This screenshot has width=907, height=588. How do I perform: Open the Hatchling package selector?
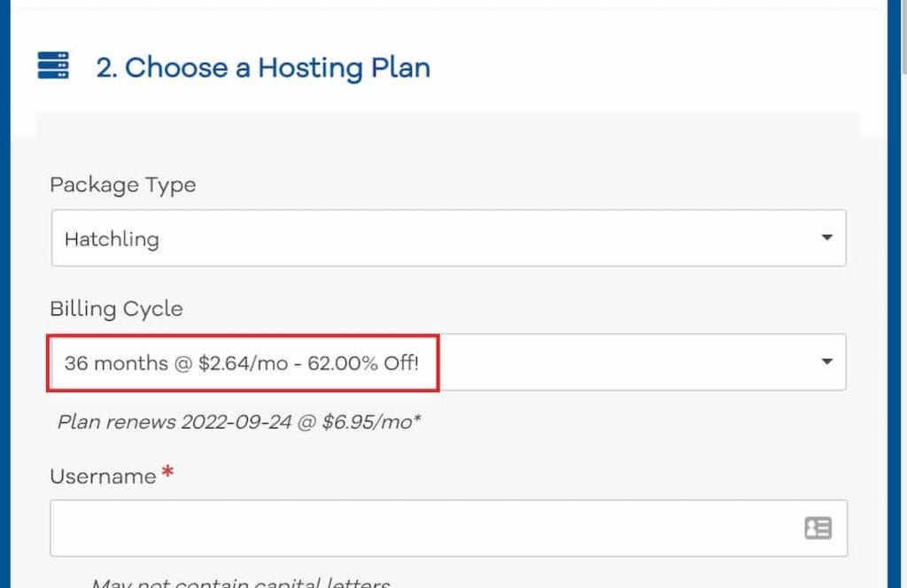coord(448,237)
